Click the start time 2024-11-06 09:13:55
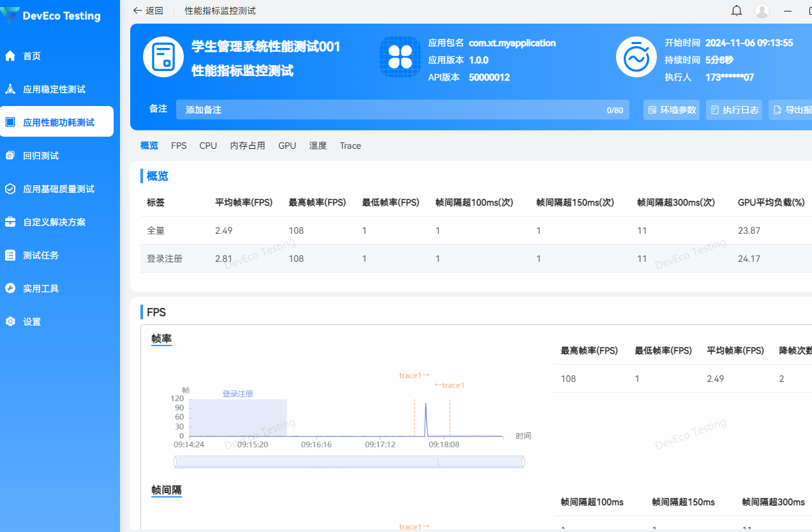 tap(749, 43)
